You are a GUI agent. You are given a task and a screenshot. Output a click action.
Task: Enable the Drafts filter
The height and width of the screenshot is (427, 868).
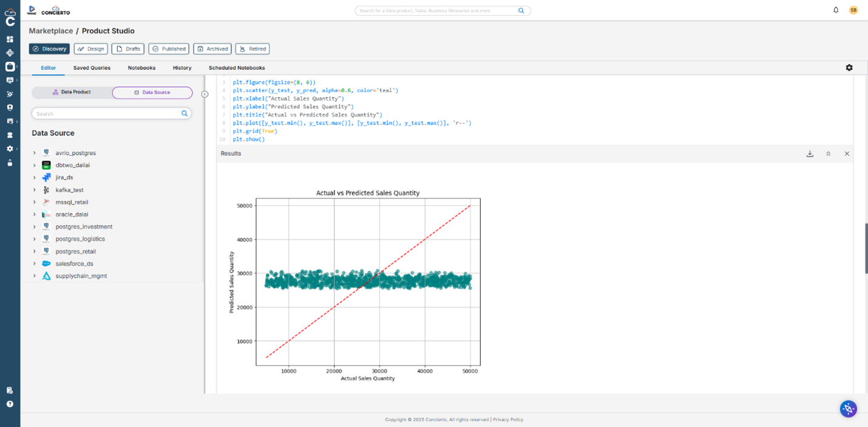coord(127,49)
